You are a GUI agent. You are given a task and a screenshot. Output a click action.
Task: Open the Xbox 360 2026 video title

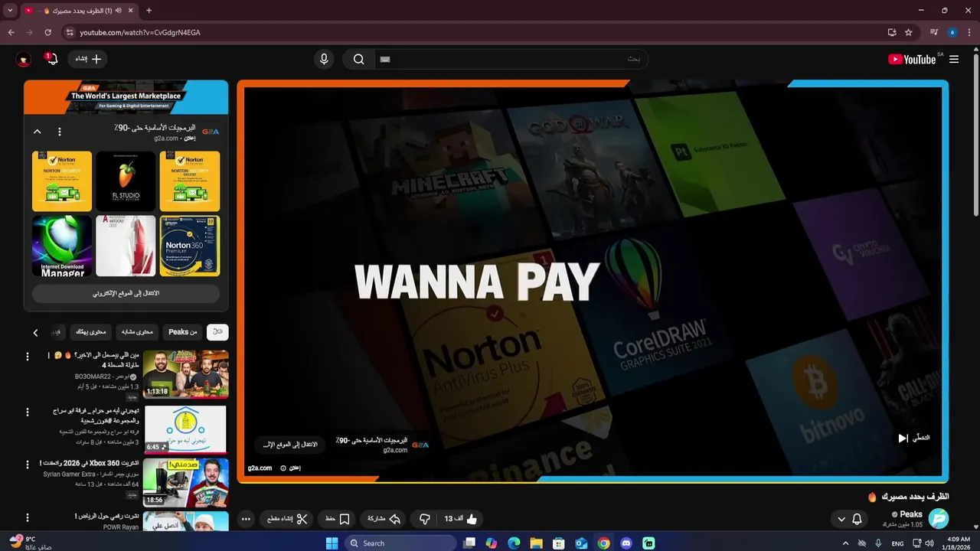pos(90,463)
